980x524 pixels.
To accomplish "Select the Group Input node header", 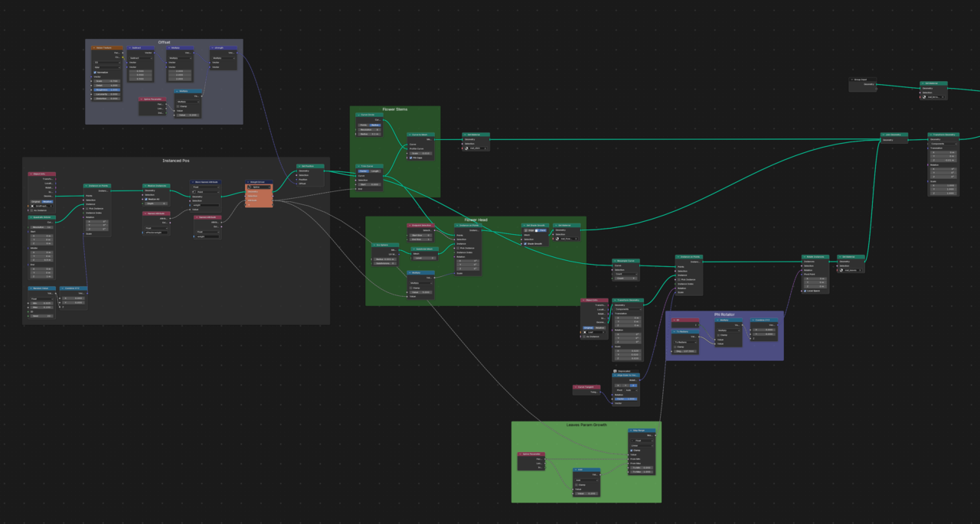I will point(862,80).
